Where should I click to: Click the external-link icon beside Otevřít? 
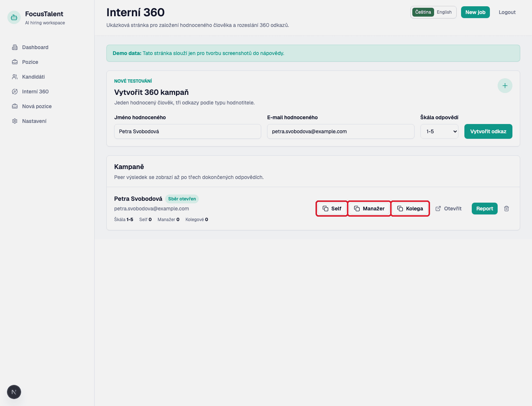[438, 209]
